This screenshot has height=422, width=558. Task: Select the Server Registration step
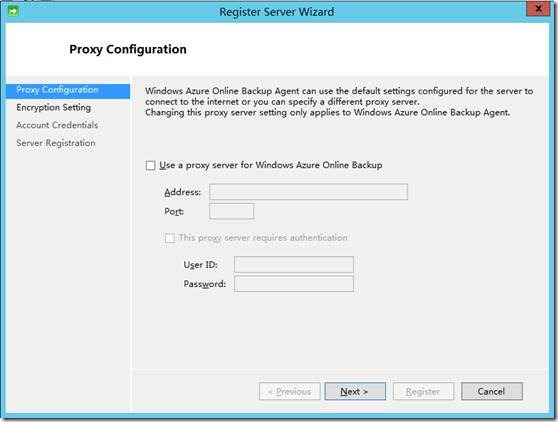click(x=56, y=143)
